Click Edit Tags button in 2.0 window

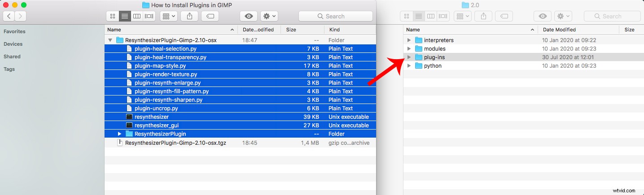click(504, 16)
